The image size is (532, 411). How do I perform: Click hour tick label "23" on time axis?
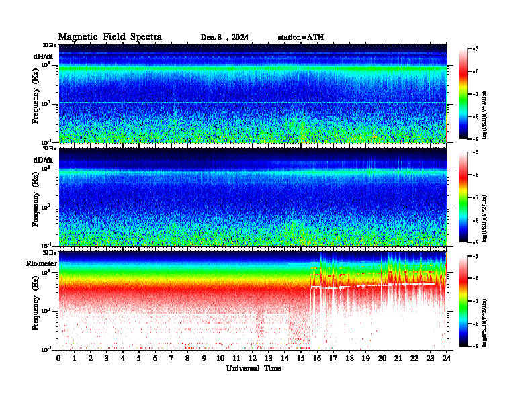click(430, 358)
